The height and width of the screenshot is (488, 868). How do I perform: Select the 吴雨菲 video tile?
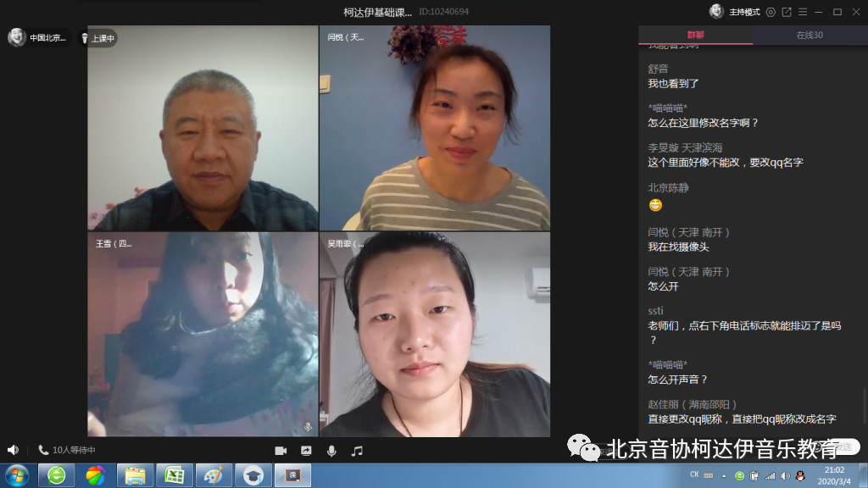(435, 334)
